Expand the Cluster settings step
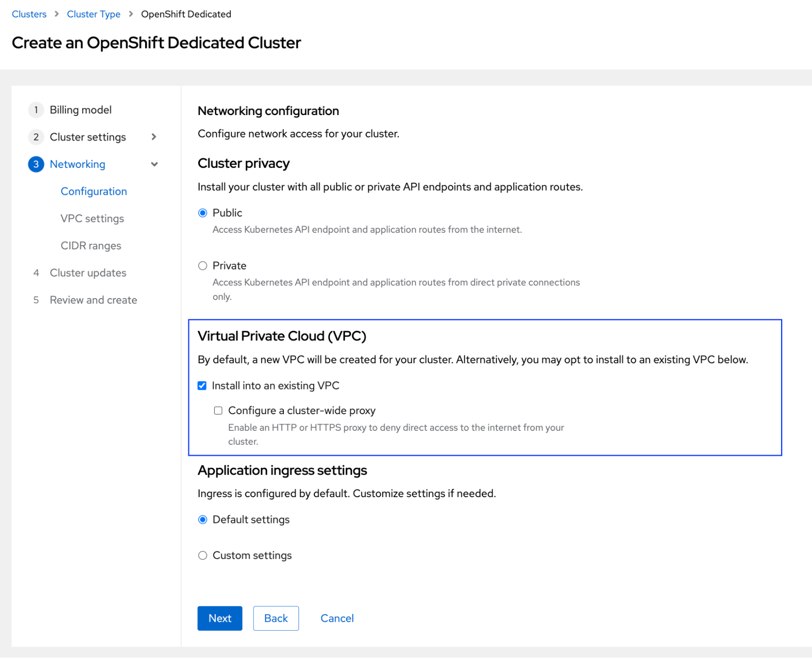This screenshot has width=812, height=658. (x=154, y=137)
